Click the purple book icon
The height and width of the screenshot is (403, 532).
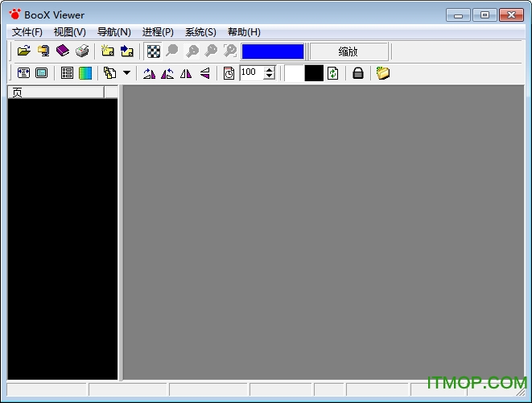[63, 51]
